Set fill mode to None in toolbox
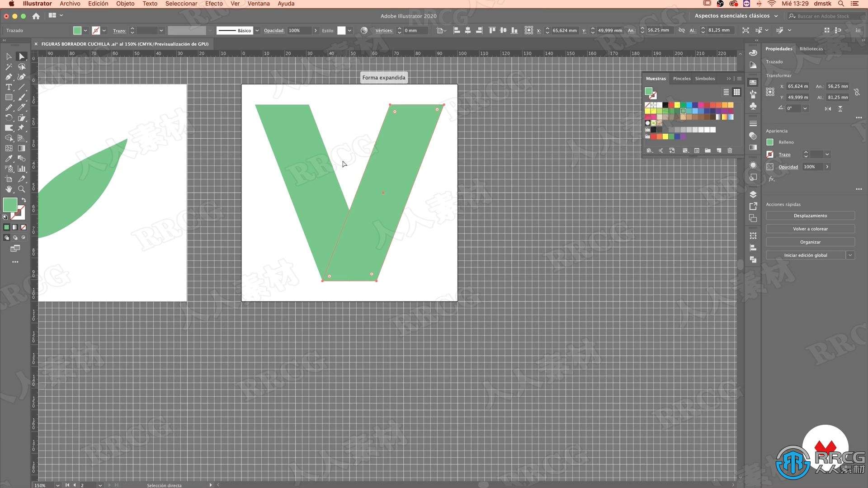868x488 pixels. [x=24, y=227]
